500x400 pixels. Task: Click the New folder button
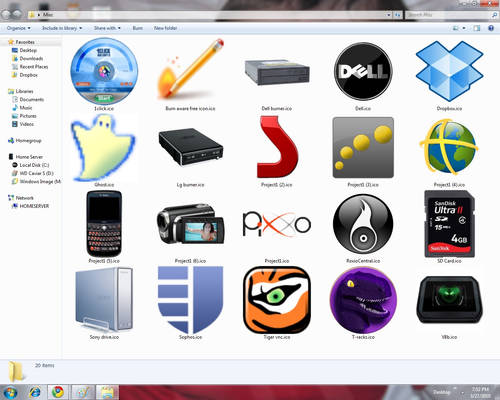pos(165,28)
